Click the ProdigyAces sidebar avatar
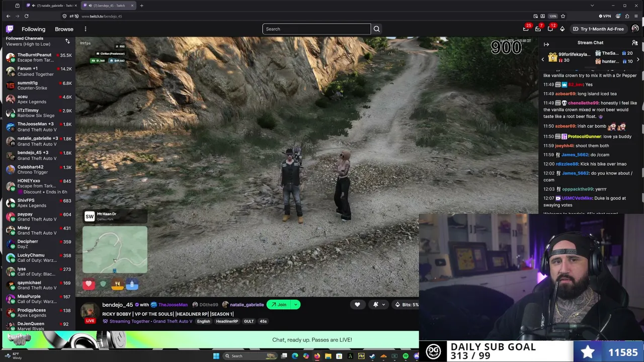 click(10, 313)
